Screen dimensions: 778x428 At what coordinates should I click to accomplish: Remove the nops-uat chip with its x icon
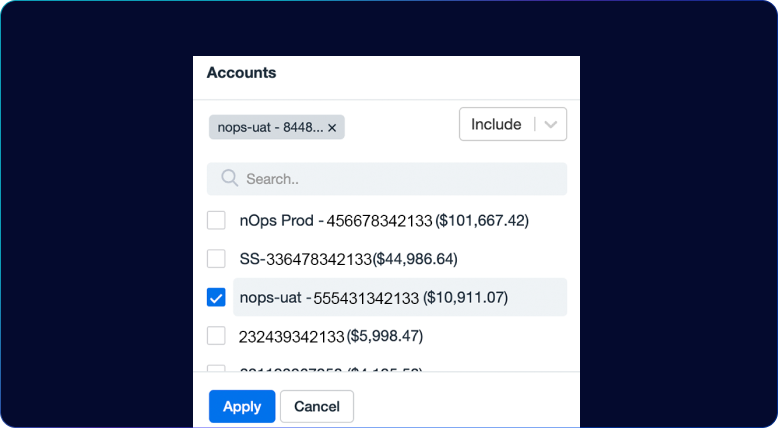coord(332,128)
